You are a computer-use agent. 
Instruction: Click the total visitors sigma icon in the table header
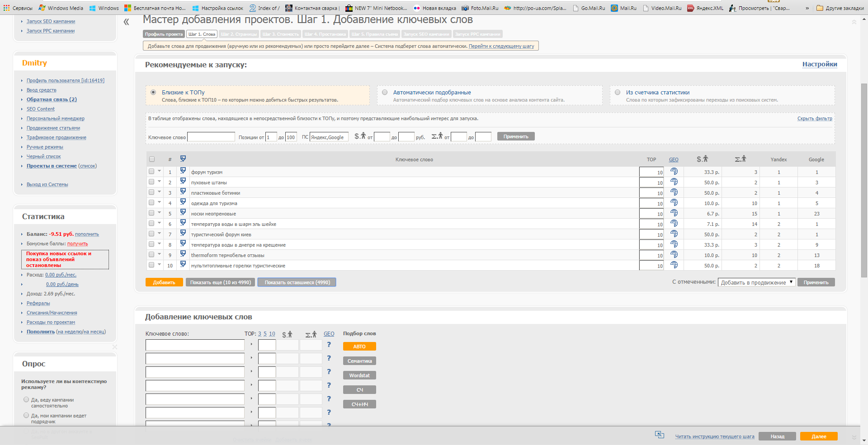coord(740,159)
